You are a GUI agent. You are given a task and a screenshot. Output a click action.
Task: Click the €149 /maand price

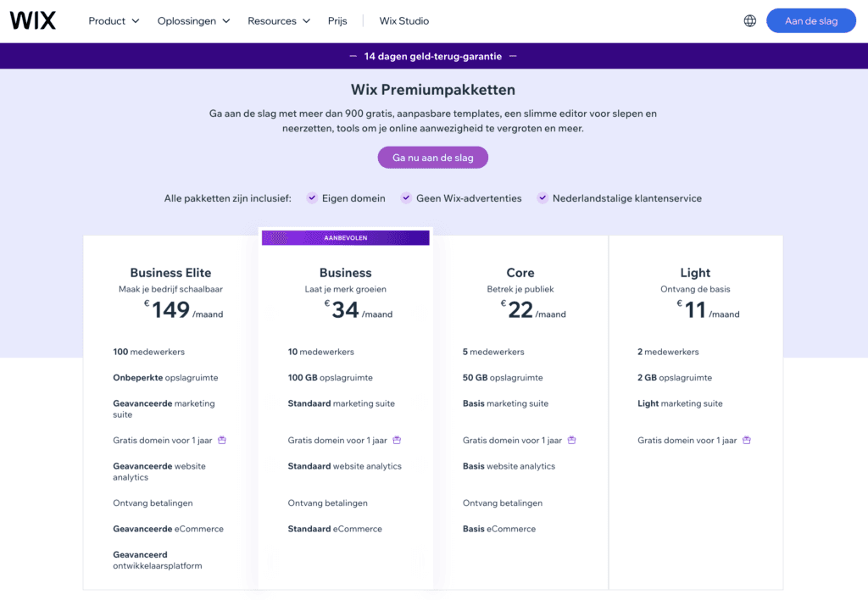[184, 310]
